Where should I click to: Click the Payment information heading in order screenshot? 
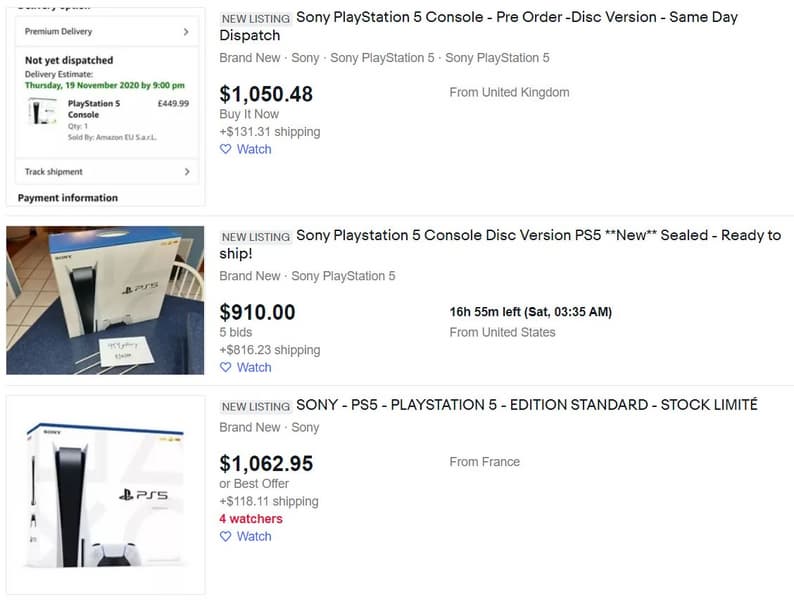(68, 198)
